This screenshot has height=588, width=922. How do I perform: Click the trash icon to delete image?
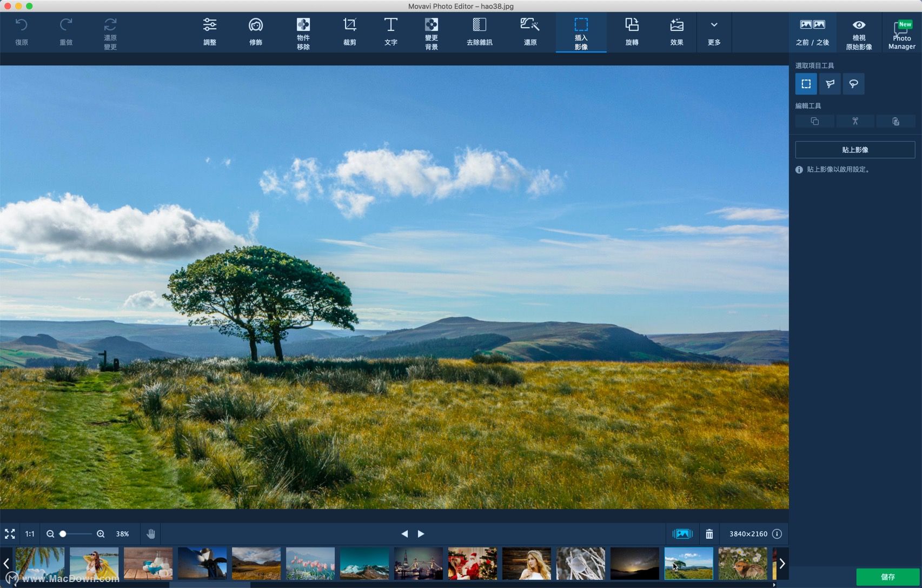[709, 534]
